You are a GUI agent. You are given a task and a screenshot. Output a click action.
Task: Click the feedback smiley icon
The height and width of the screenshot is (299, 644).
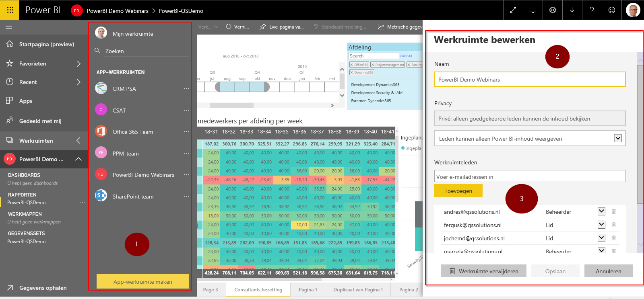[x=612, y=10]
